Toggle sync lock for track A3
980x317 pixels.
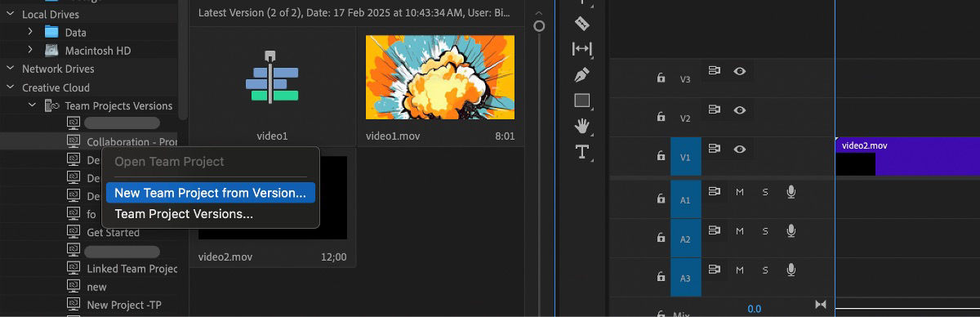click(x=714, y=270)
